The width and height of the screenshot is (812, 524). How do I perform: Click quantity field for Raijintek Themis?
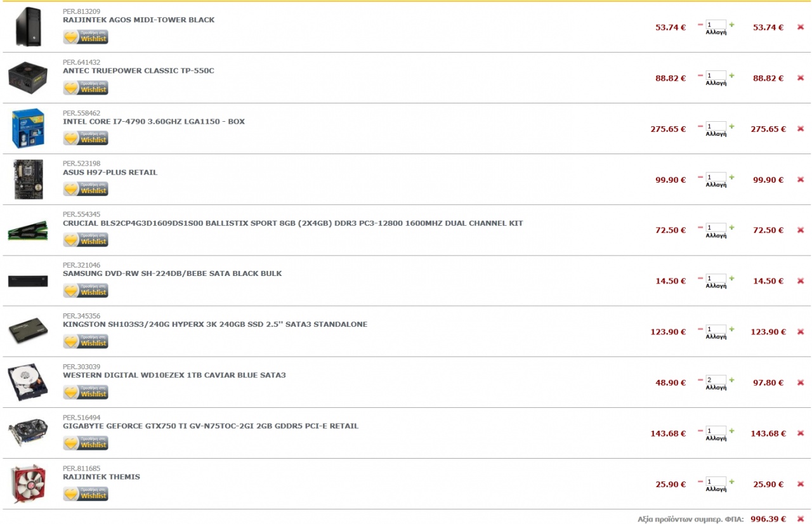pyautogui.click(x=716, y=481)
